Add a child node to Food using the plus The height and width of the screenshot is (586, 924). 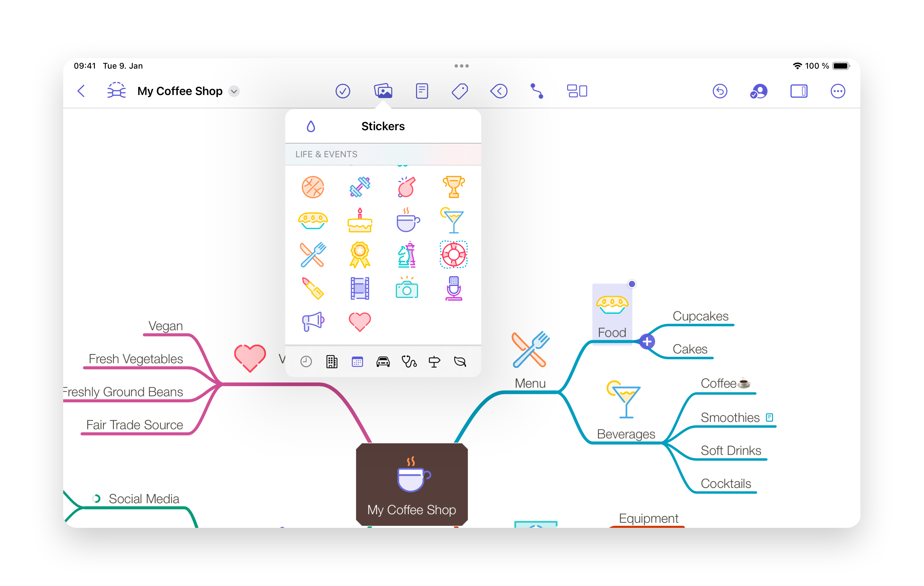click(x=647, y=341)
